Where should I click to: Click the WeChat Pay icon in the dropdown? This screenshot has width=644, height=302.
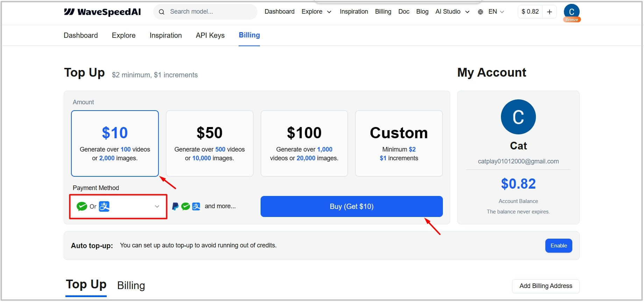click(x=82, y=206)
